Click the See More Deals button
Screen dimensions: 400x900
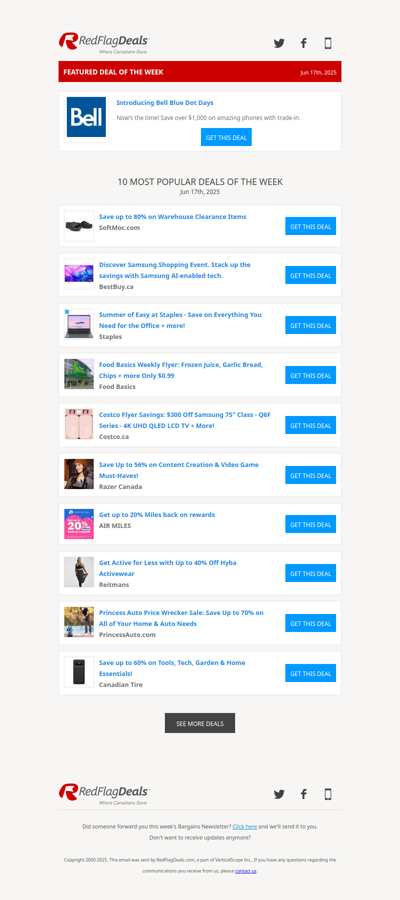(x=200, y=723)
